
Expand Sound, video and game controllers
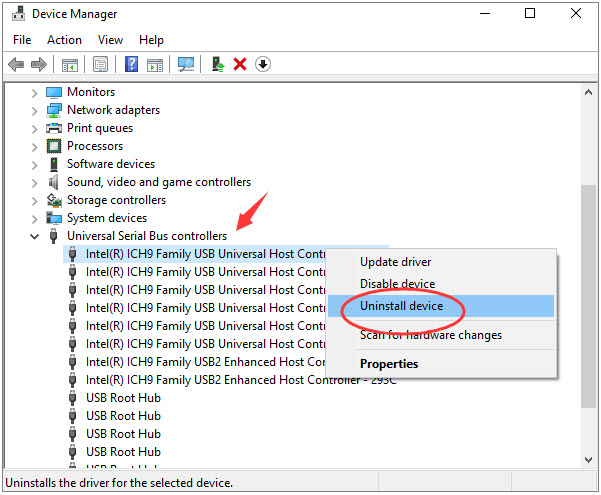click(34, 183)
